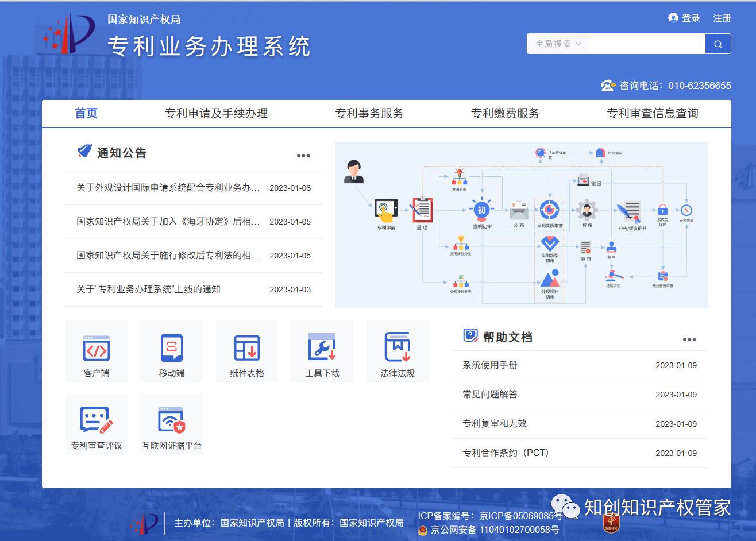Open the 移动端 mobile icon
This screenshot has height=541, width=756.
tap(172, 351)
